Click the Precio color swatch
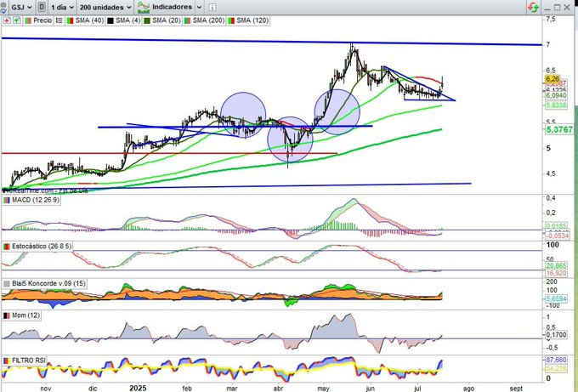Viewport: 578px width, 392px height. click(x=28, y=20)
